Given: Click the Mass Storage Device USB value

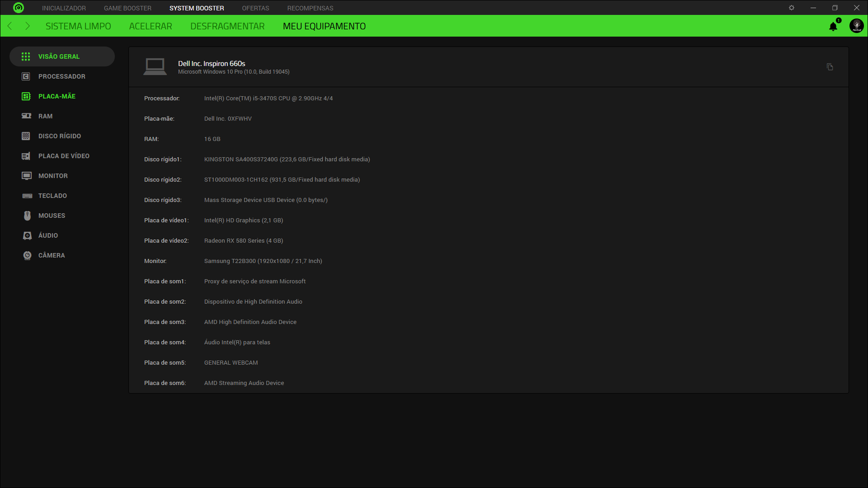Looking at the screenshot, I should (x=266, y=200).
